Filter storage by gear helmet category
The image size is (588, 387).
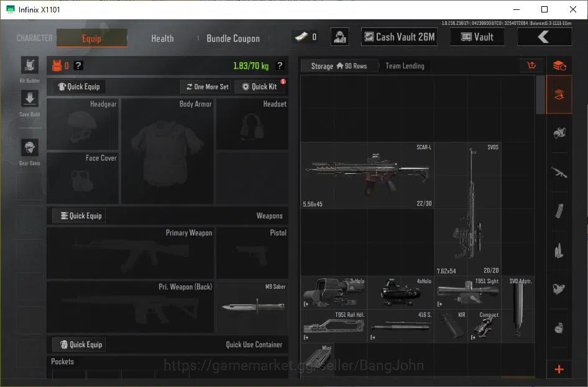[x=559, y=133]
